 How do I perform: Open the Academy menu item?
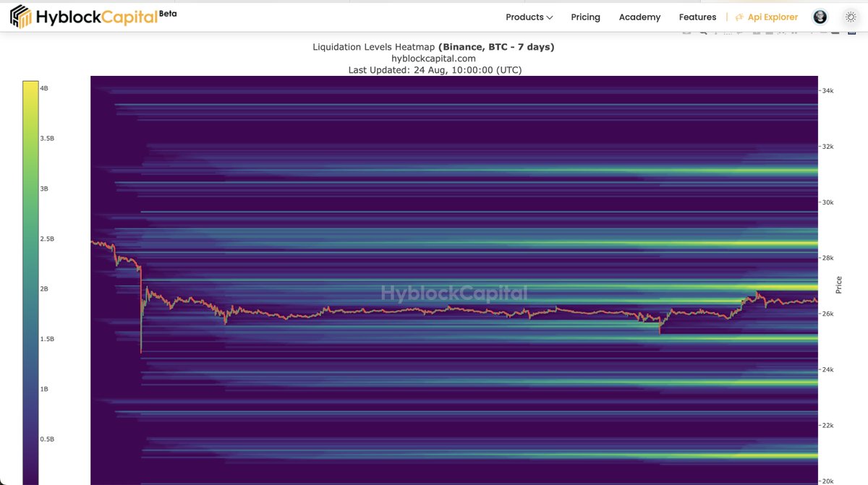639,17
